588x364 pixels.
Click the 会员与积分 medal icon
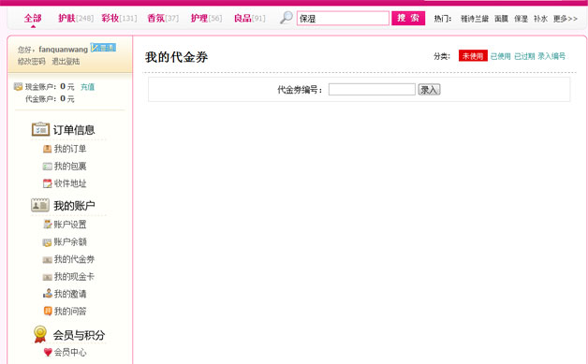(x=40, y=334)
